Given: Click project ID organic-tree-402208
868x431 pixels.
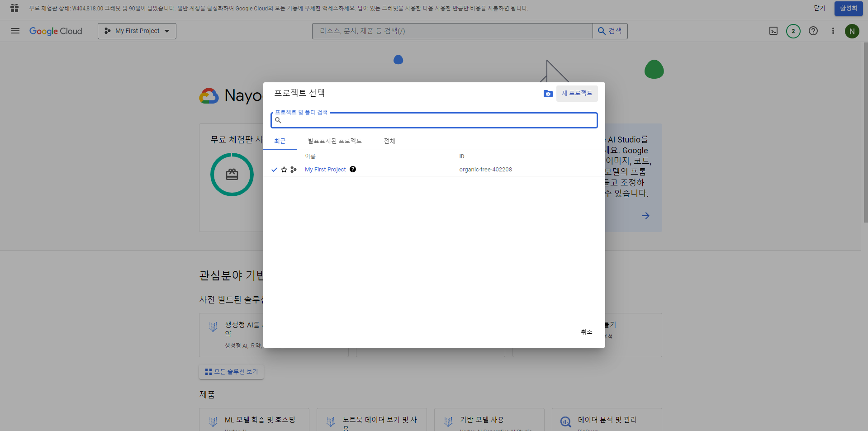Looking at the screenshot, I should coord(485,170).
